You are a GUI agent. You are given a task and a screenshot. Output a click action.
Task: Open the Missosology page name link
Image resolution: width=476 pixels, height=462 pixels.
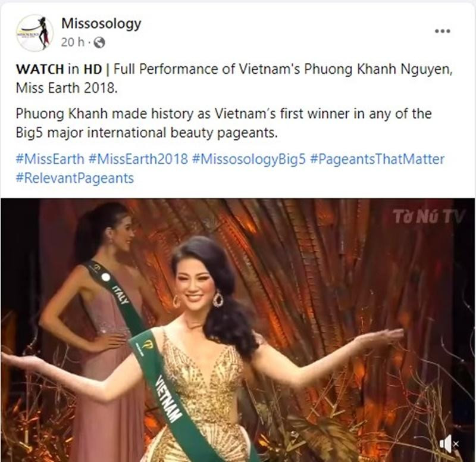point(101,23)
